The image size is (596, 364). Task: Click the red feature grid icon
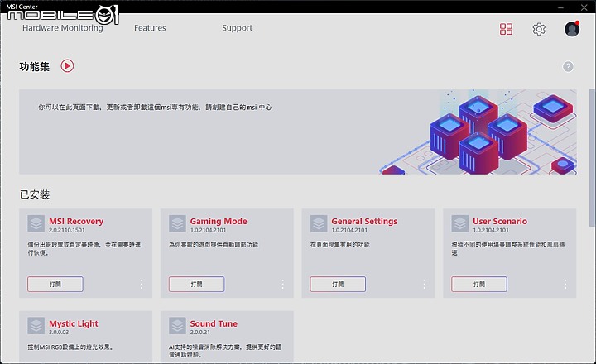506,29
